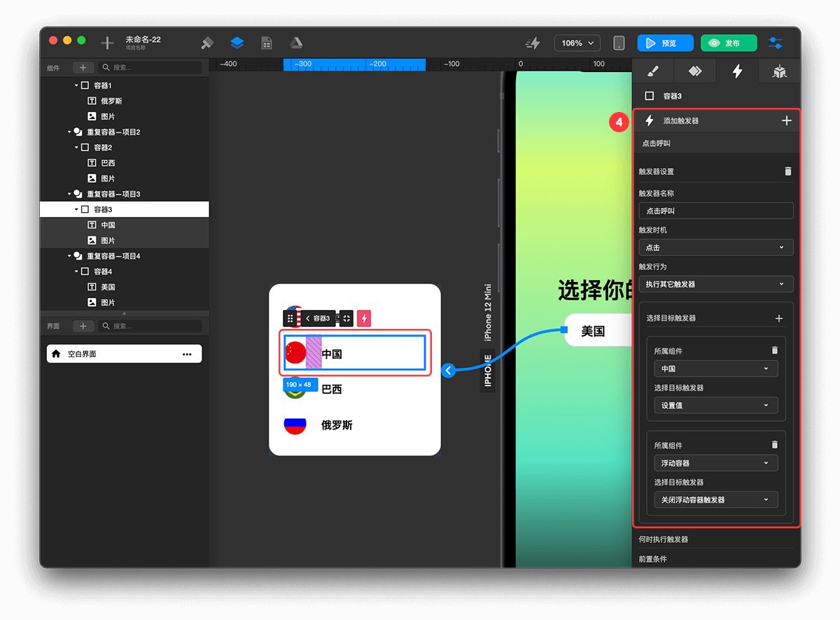Collapse the 重复容器—项目2 tree node

(69, 132)
